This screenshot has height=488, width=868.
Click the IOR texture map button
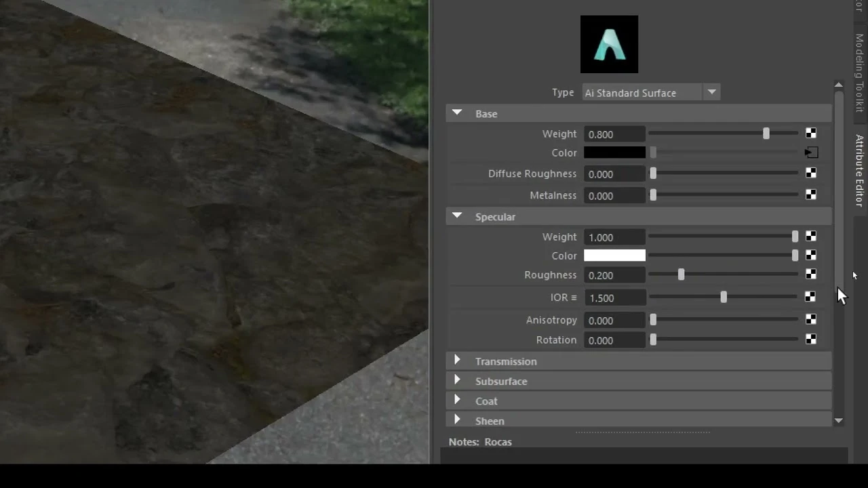pyautogui.click(x=810, y=297)
